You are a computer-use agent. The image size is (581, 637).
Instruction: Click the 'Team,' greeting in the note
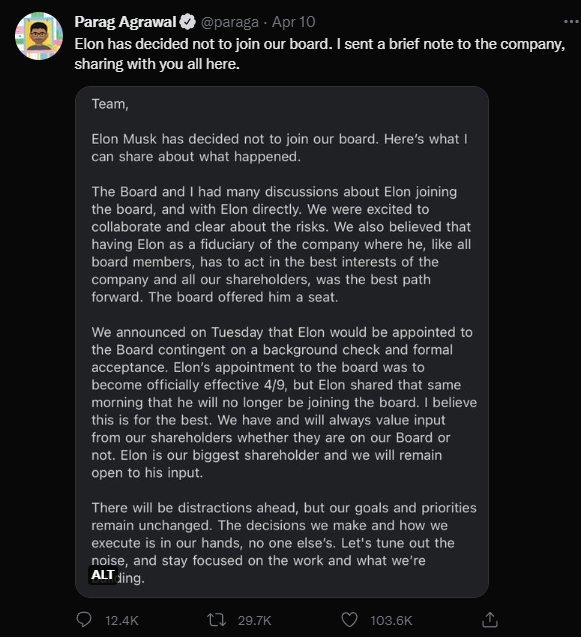click(110, 104)
